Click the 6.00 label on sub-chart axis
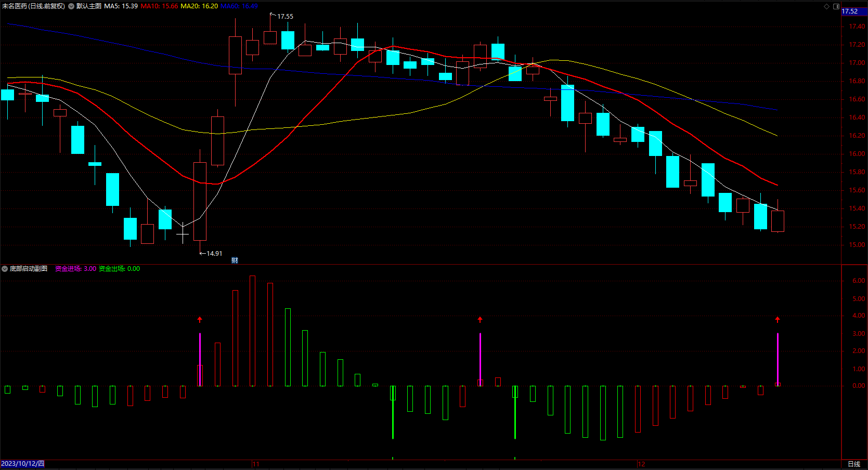The width and height of the screenshot is (868, 470). 859,281
